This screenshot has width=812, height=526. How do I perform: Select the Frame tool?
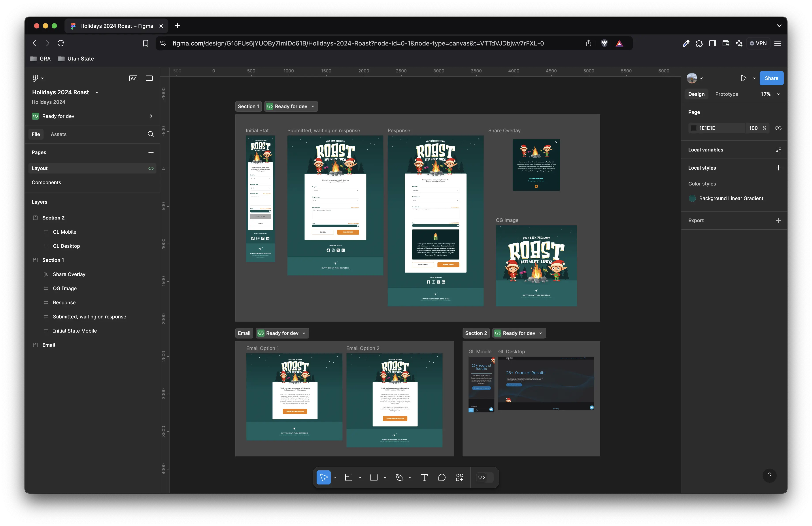click(x=349, y=477)
